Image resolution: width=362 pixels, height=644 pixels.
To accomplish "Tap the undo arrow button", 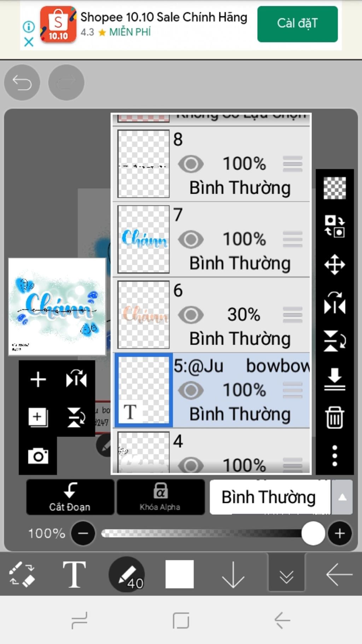I will (x=22, y=82).
